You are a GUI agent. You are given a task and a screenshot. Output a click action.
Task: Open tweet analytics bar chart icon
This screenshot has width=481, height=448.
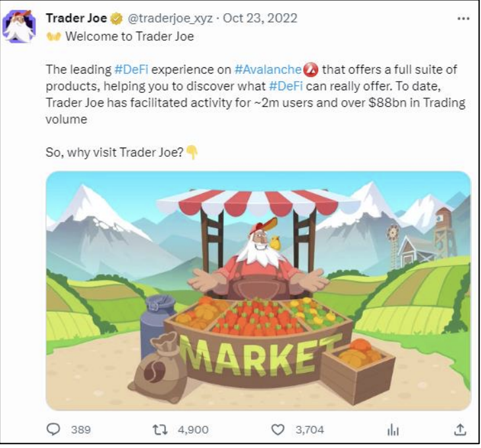tap(393, 430)
